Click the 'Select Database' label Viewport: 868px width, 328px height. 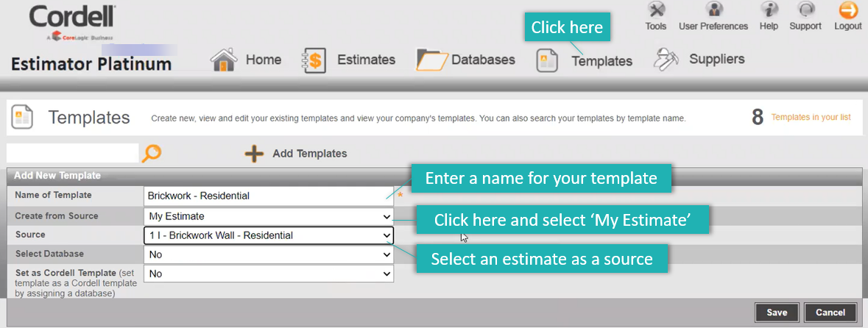click(x=49, y=253)
